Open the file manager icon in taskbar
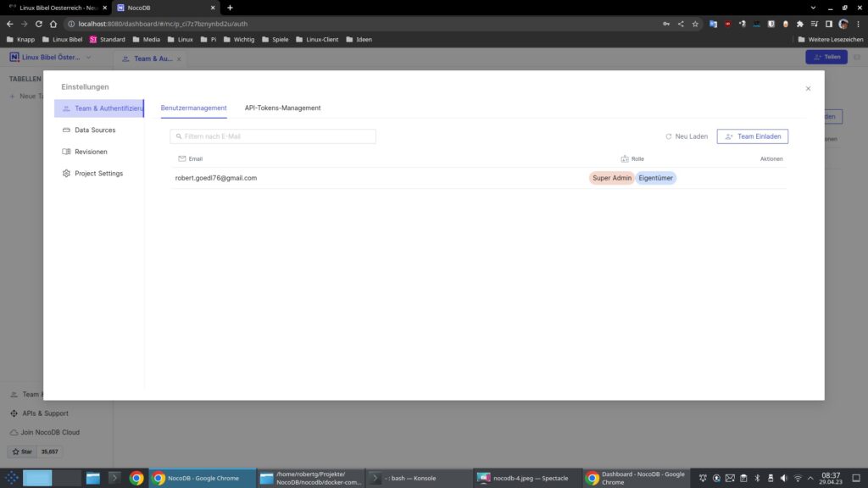Viewport: 868px width, 488px height. pyautogui.click(x=93, y=478)
